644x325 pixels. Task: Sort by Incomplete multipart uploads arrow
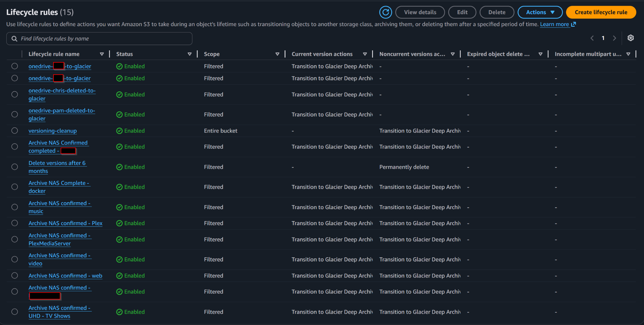[x=628, y=54]
